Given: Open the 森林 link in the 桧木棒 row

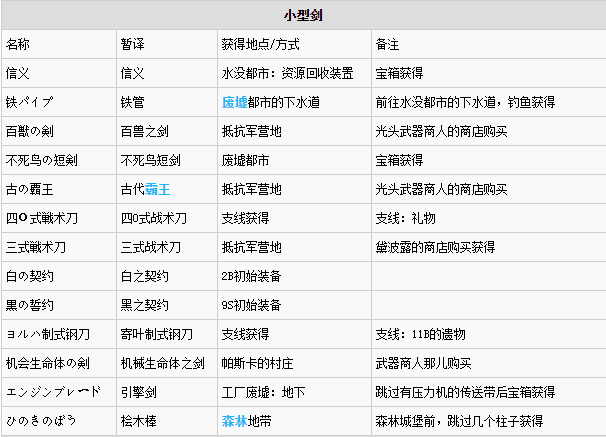Looking at the screenshot, I should click(x=235, y=421).
